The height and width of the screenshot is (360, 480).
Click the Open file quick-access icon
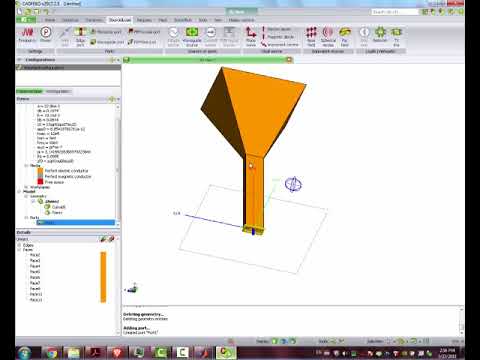(28, 12)
